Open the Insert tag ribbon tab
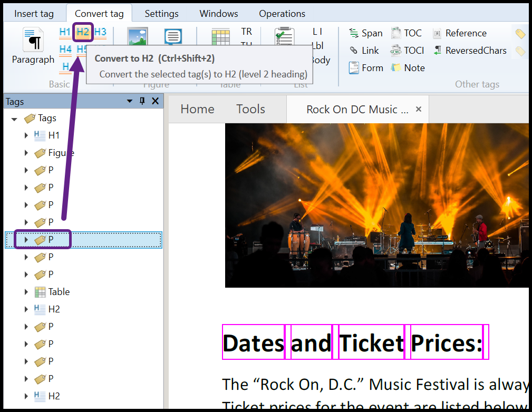Image resolution: width=532 pixels, height=412 pixels. [34, 14]
